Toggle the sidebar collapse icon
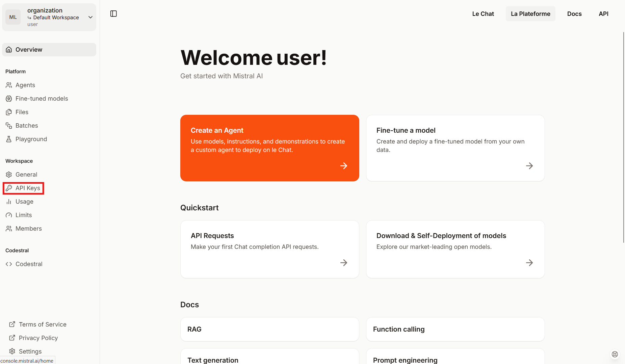 113,14
